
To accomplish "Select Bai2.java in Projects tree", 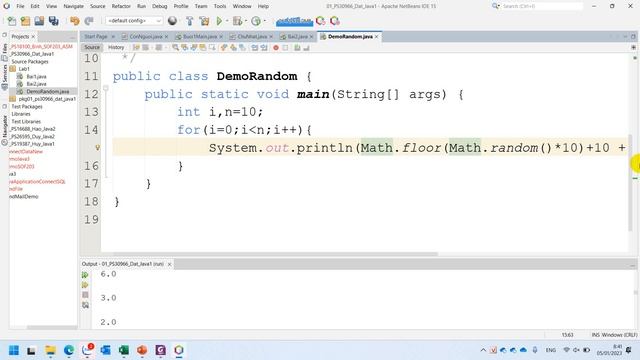I will pos(36,84).
